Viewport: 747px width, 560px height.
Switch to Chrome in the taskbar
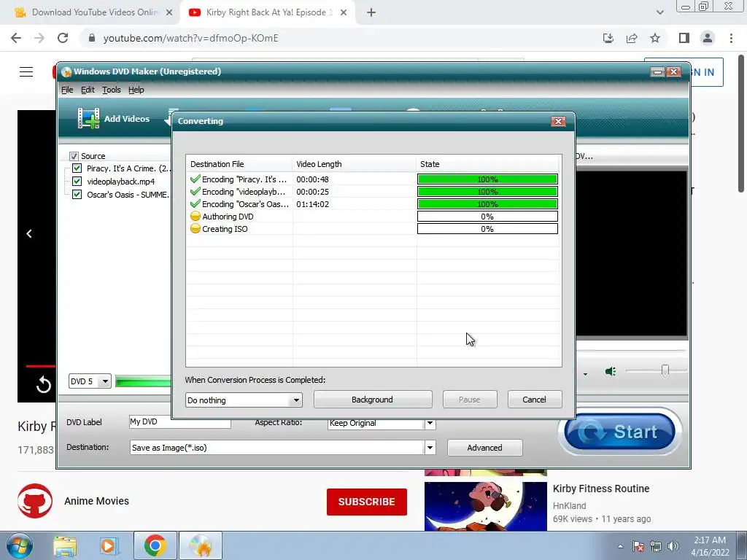click(x=155, y=545)
